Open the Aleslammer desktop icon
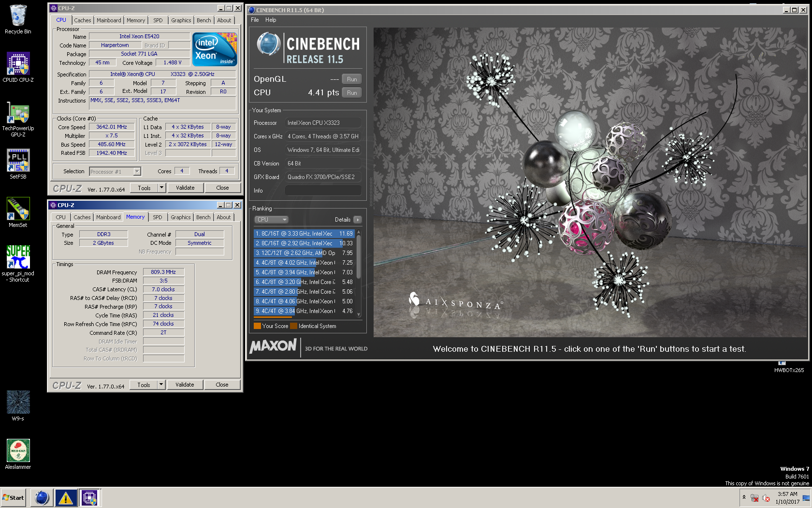 click(x=18, y=454)
